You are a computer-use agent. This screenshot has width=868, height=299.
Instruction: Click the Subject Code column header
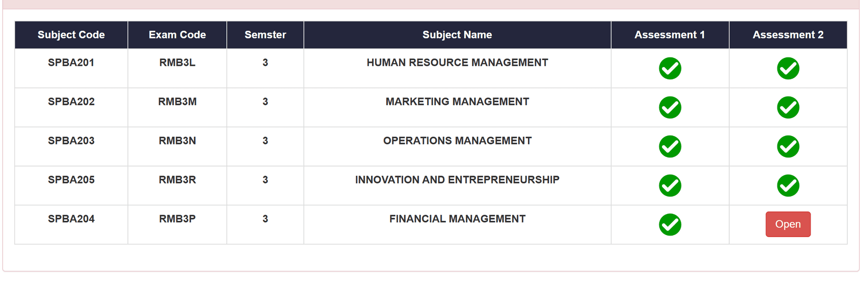(x=71, y=35)
